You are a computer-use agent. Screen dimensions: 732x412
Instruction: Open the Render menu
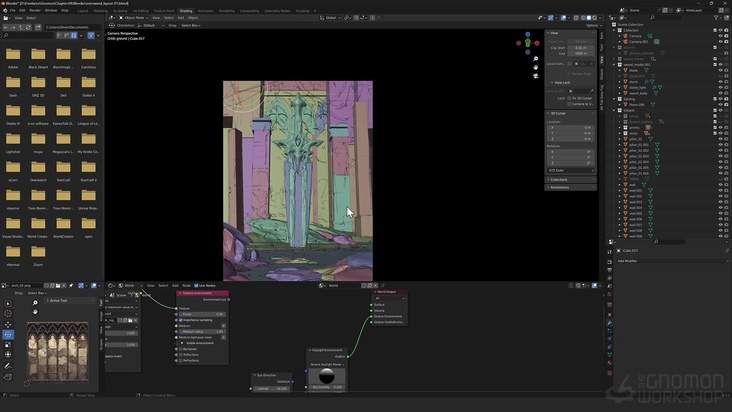point(35,10)
